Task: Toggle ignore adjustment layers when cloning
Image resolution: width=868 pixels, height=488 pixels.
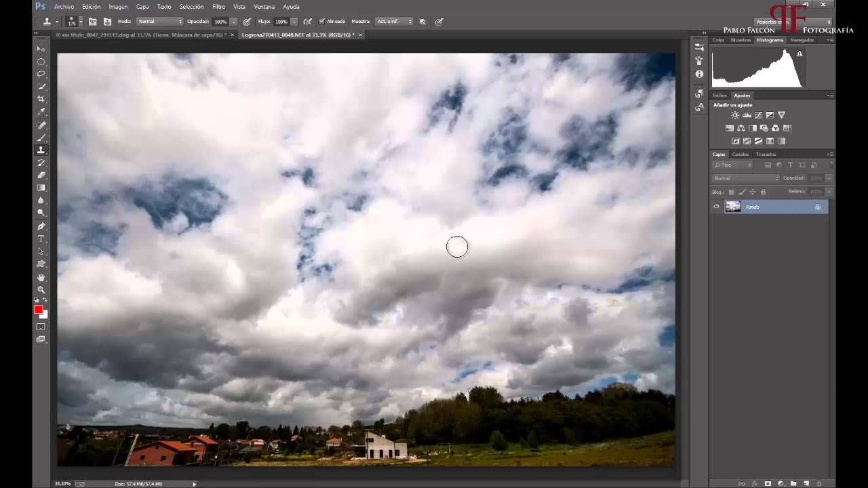Action: click(x=422, y=22)
